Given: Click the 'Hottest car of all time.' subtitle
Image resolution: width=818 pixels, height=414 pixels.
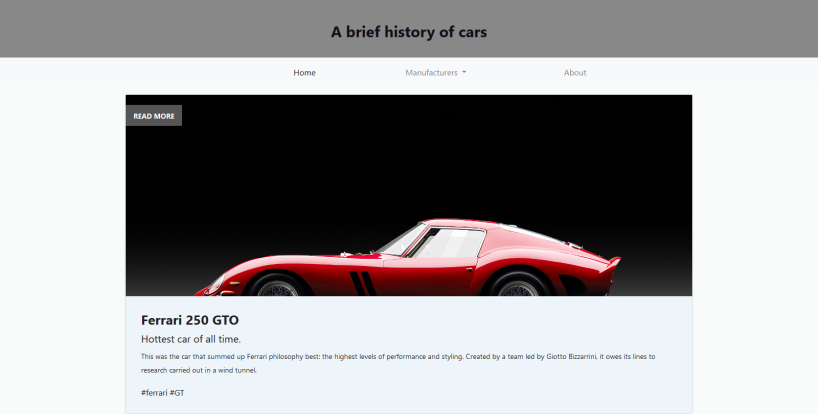Looking at the screenshot, I should coord(191,339).
